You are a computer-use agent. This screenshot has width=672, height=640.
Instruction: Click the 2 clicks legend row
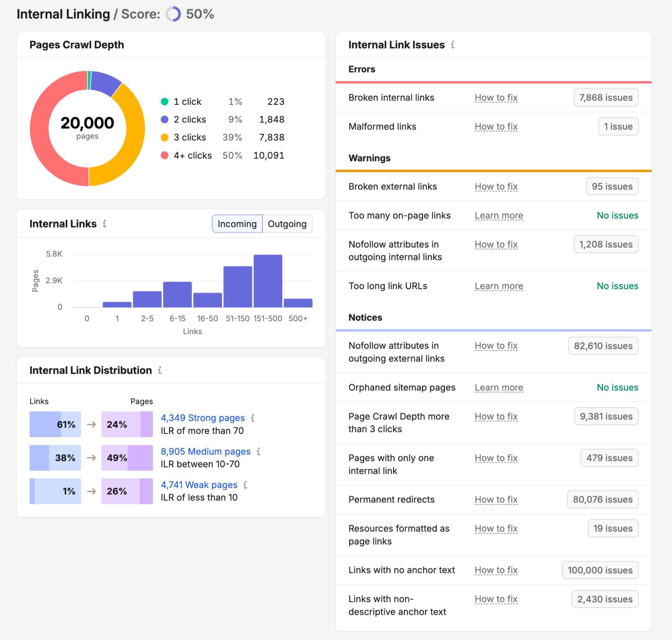(222, 120)
